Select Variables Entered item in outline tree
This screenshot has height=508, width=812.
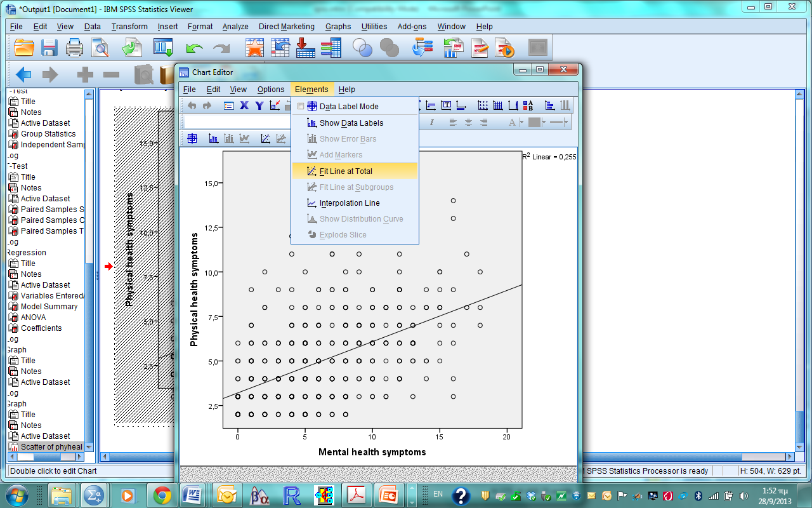pyautogui.click(x=53, y=296)
